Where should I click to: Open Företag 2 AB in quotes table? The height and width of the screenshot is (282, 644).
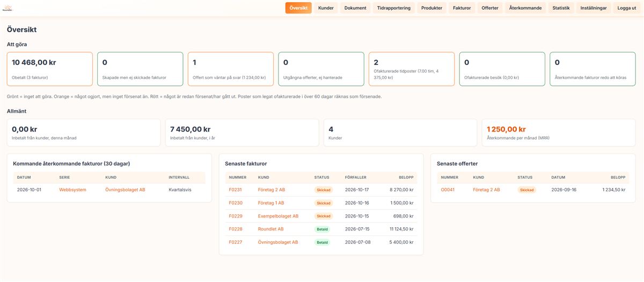486,190
